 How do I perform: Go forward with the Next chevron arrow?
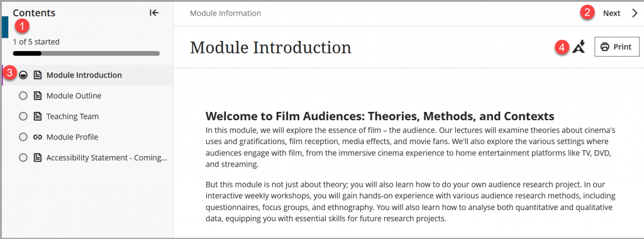coord(635,13)
